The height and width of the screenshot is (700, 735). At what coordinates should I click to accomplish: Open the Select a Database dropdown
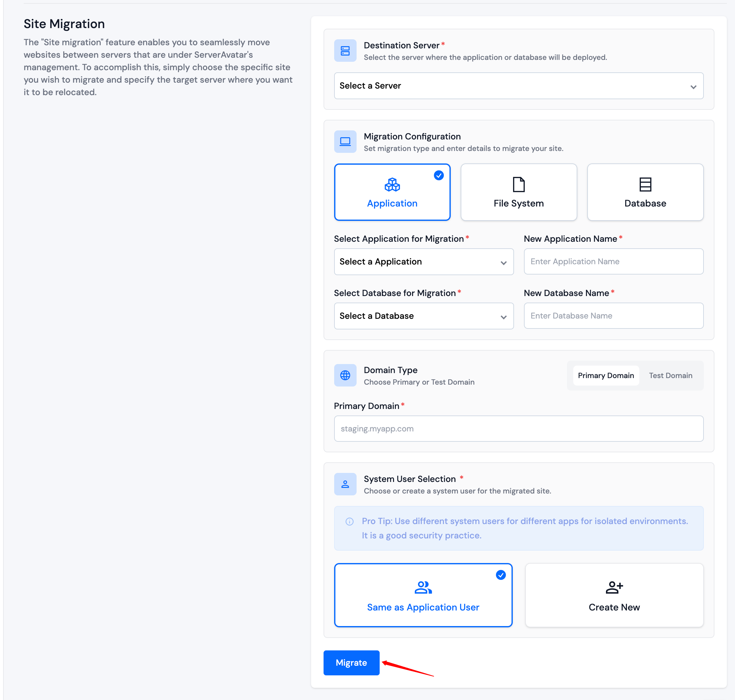[424, 316]
